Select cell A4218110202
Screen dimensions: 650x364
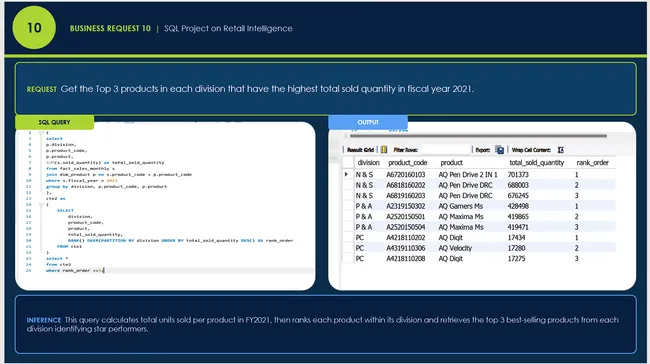coord(405,238)
